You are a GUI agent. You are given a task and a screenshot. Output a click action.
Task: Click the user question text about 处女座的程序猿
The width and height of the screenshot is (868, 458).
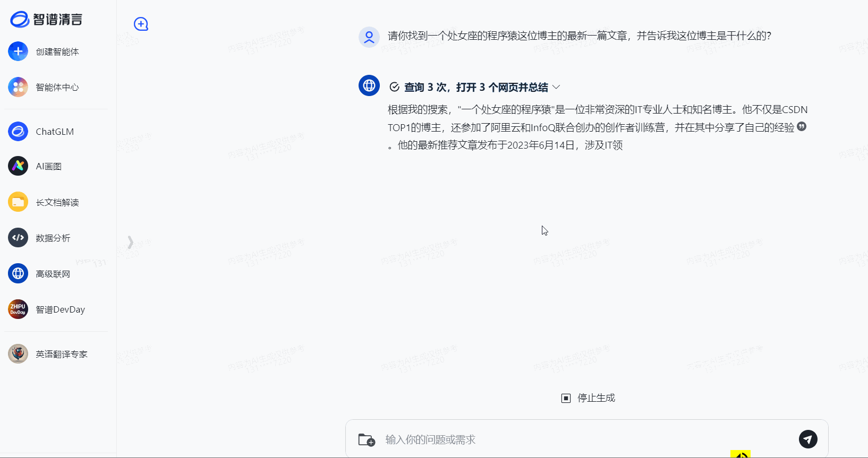579,36
